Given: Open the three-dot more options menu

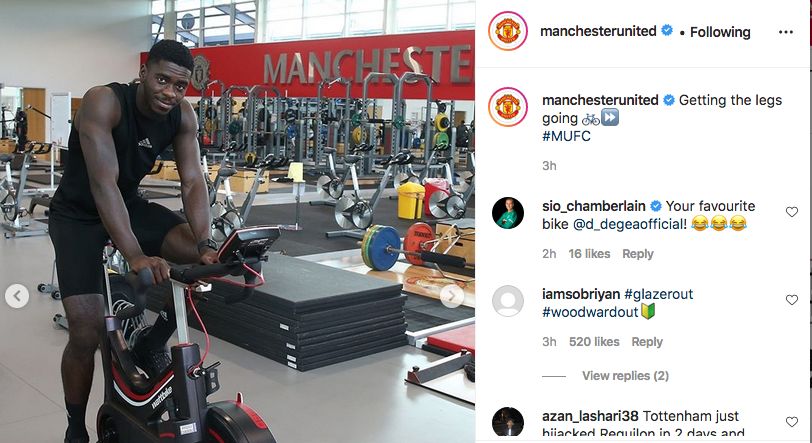Looking at the screenshot, I should click(x=786, y=32).
